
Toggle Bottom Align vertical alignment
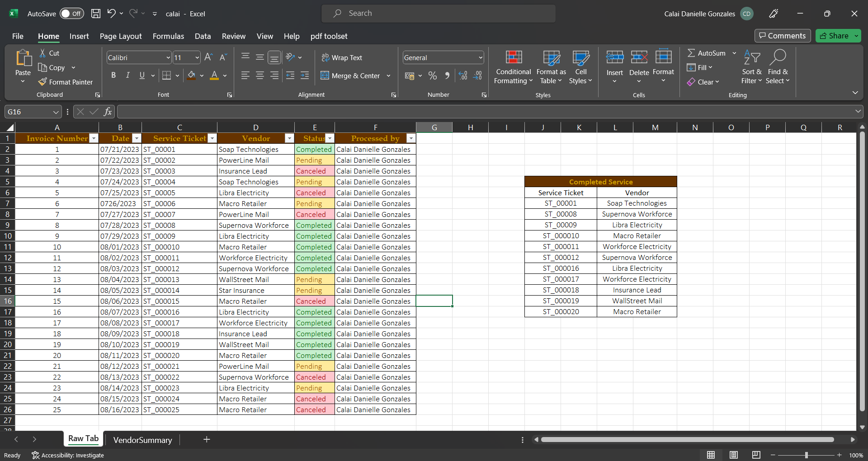pyautogui.click(x=274, y=57)
